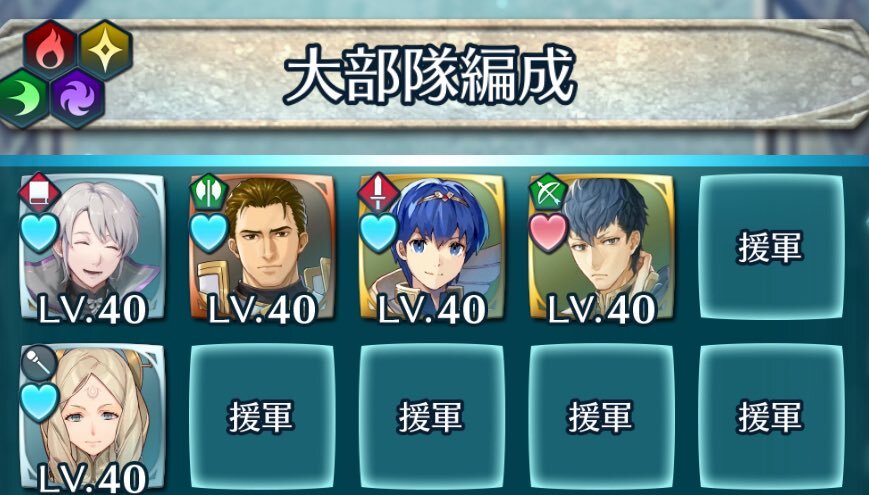Tap the yellow star blessing icon
Viewport: 869px width, 495px height.
coord(105,49)
